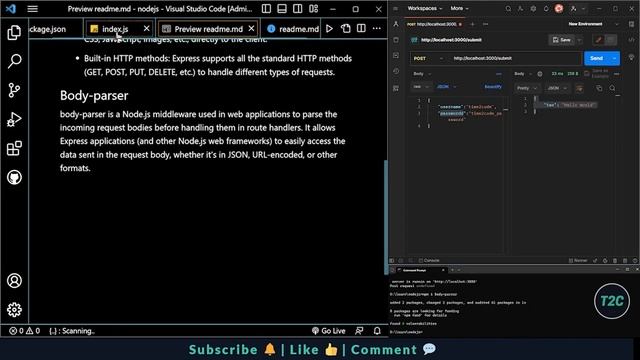Open Postman settings gear icon
640x360 pixels.
click(533, 9)
